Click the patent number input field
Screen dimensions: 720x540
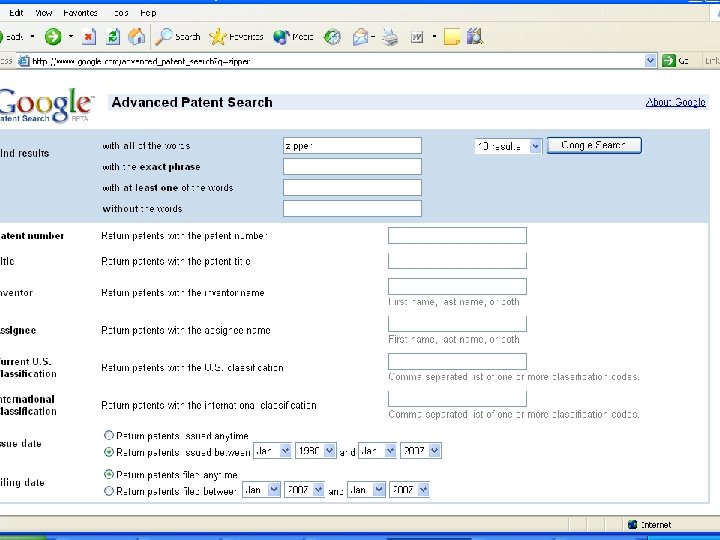pos(457,236)
